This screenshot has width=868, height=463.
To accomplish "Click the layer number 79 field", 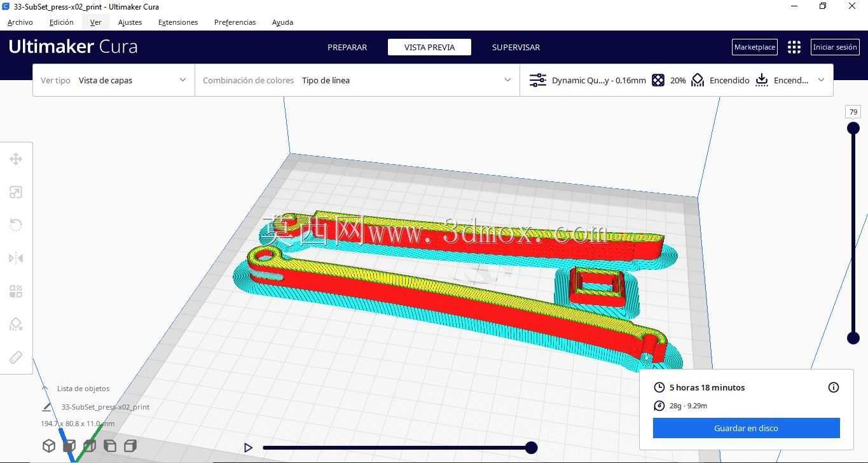I will pos(853,112).
